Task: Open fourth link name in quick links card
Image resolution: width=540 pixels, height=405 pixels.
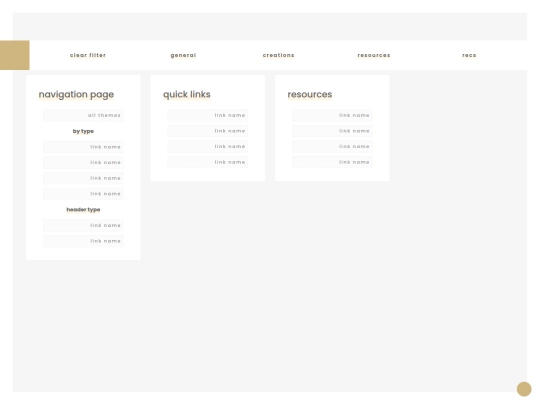Action: point(208,162)
